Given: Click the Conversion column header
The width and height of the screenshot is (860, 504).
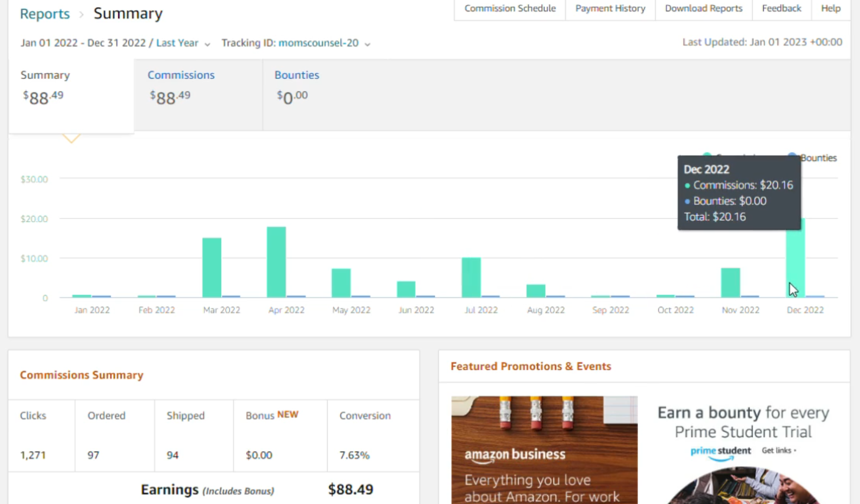Looking at the screenshot, I should [x=365, y=415].
